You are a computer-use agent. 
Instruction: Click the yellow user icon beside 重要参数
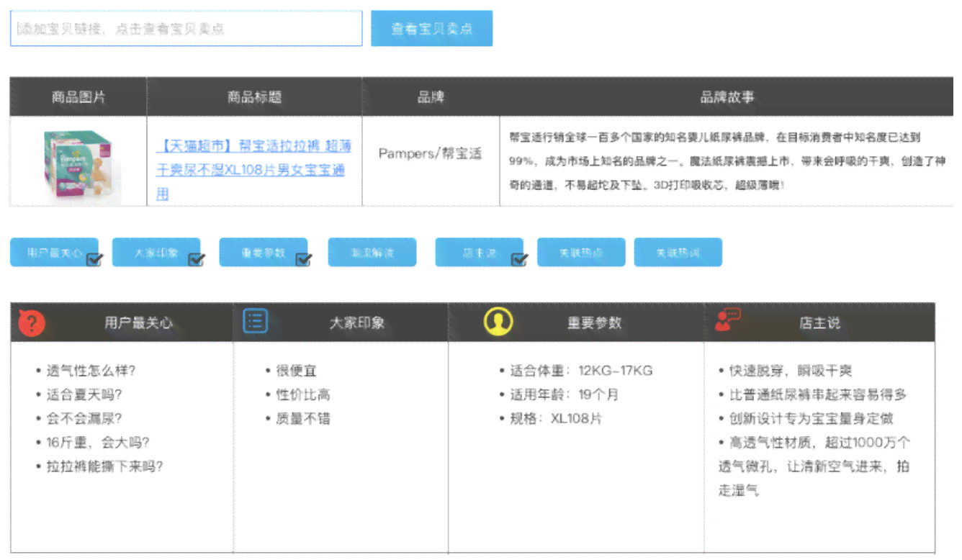[498, 321]
